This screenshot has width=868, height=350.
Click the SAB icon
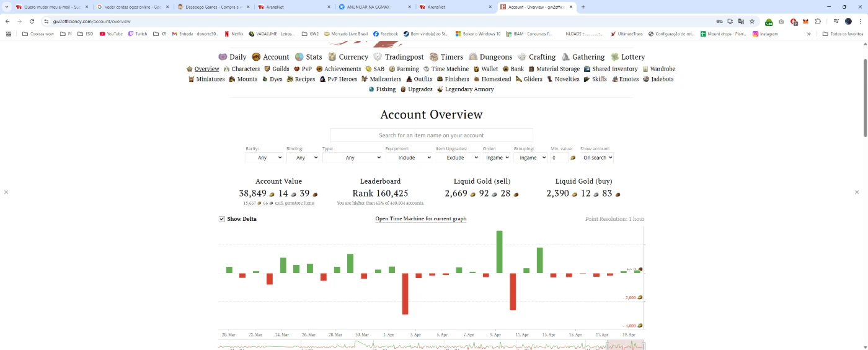click(368, 69)
